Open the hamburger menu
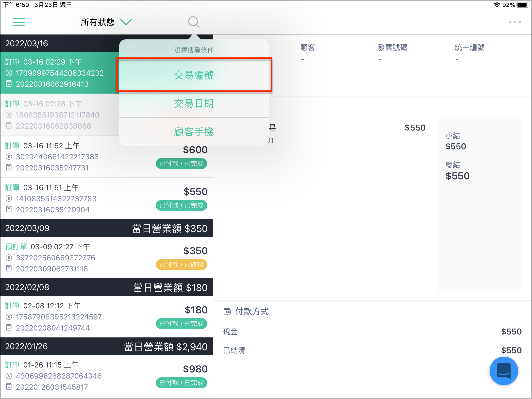 pos(19,22)
